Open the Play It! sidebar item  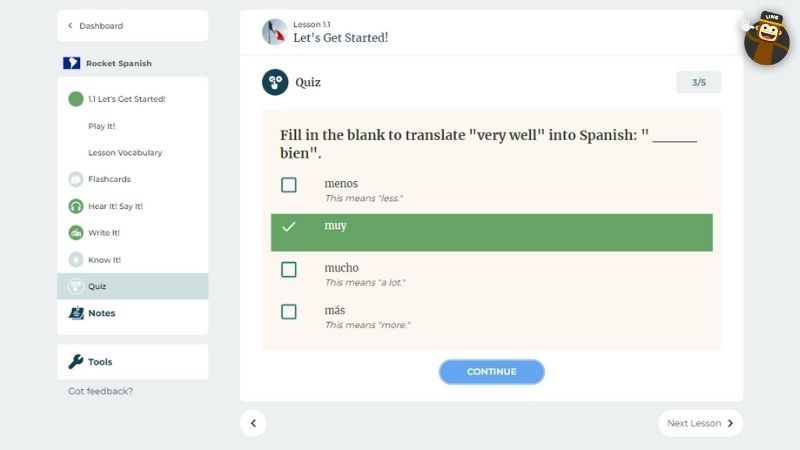click(102, 126)
